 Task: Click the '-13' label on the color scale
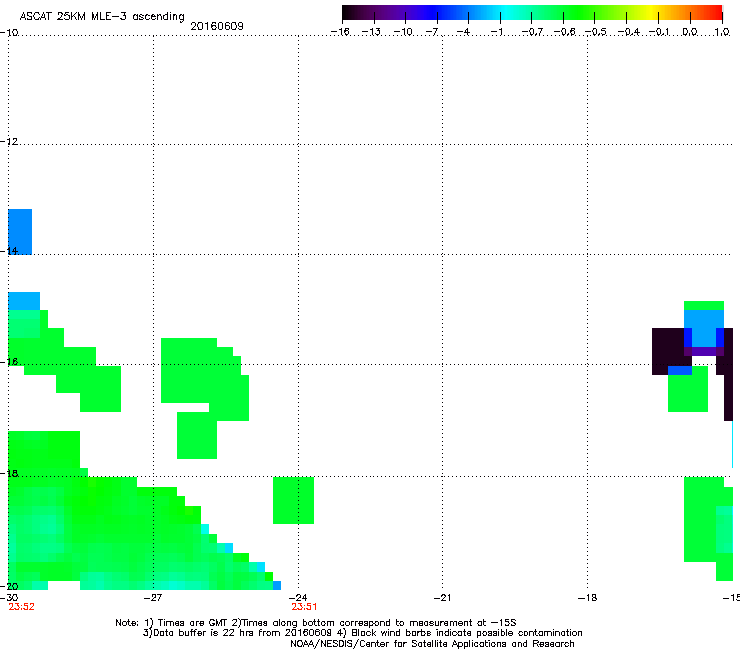point(371,32)
